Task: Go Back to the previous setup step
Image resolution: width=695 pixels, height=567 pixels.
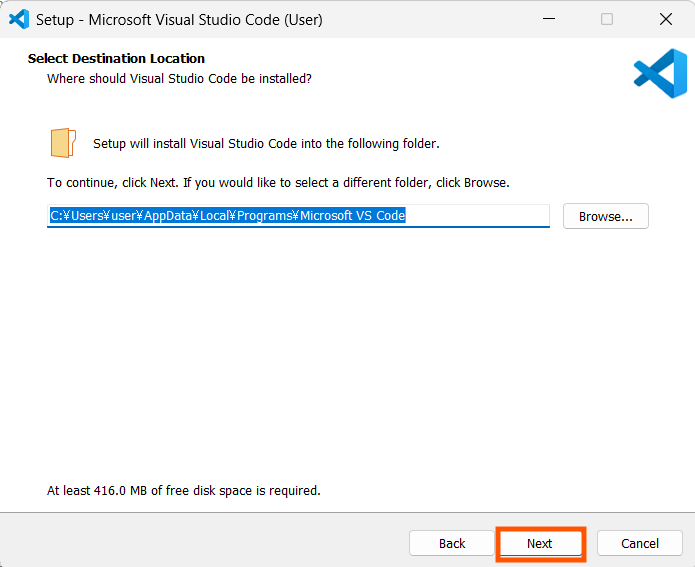Action: 452,543
